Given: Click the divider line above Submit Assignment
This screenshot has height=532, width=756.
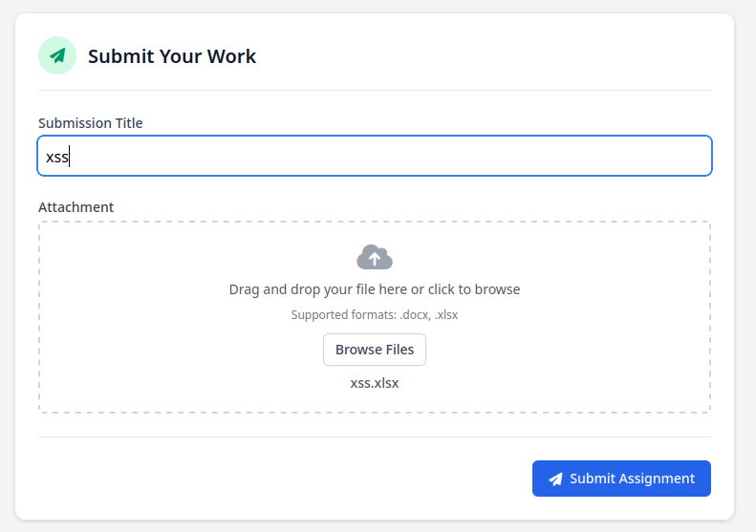Looking at the screenshot, I should pos(375,436).
